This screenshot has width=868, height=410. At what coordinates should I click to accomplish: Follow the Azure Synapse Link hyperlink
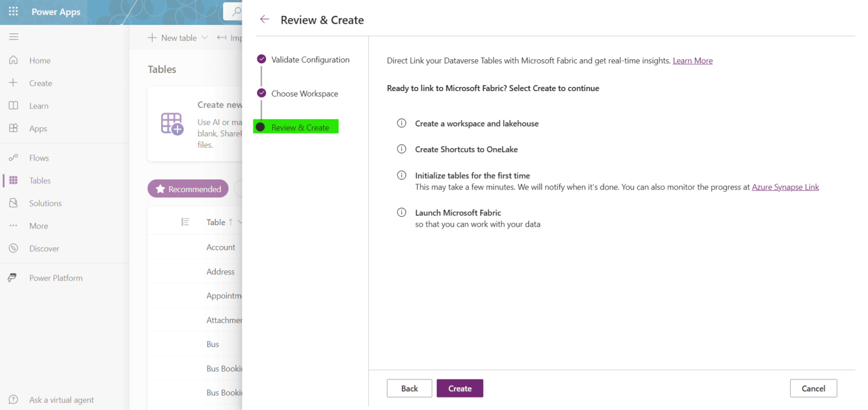pyautogui.click(x=785, y=187)
